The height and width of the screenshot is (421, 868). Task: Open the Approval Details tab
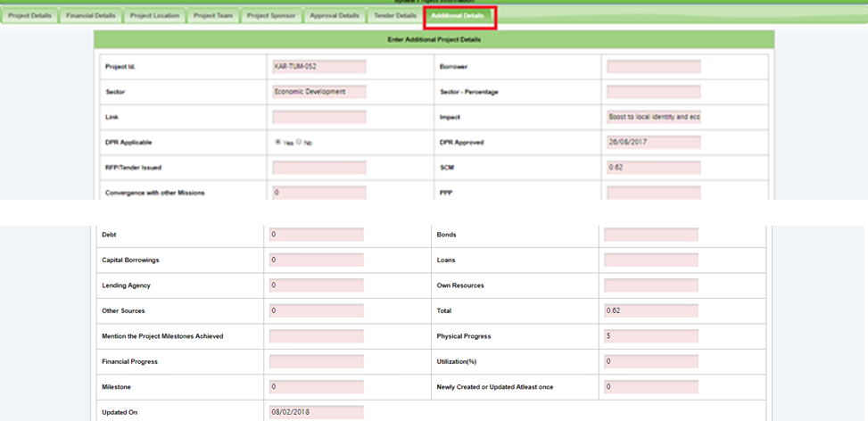(x=335, y=16)
